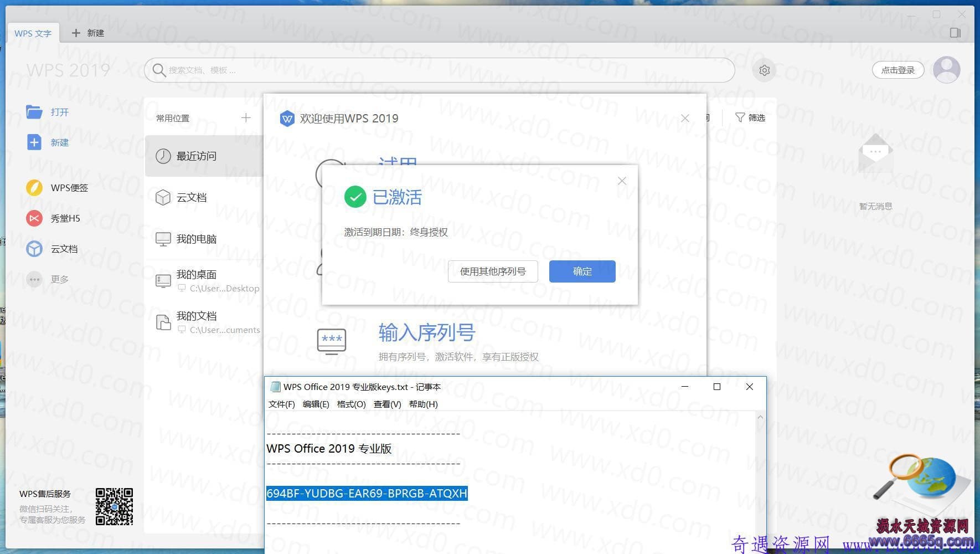The width and height of the screenshot is (980, 554).
Task: Select 我的桌面 location entry
Action: click(204, 281)
